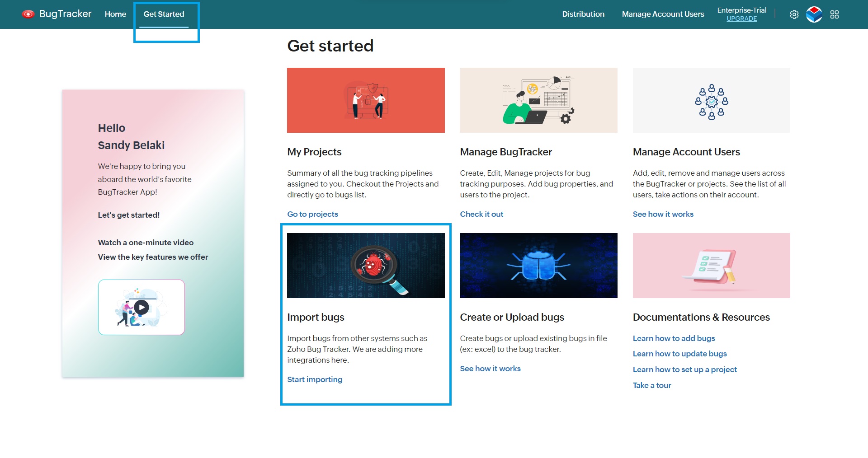Click the Manage BugTracker card image
The width and height of the screenshot is (868, 458).
point(538,100)
